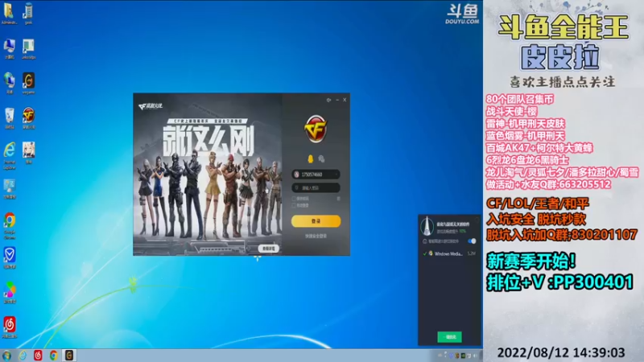The height and width of the screenshot is (362, 644).
Task: Click the green NVIDIA tray icon
Action: point(463,356)
